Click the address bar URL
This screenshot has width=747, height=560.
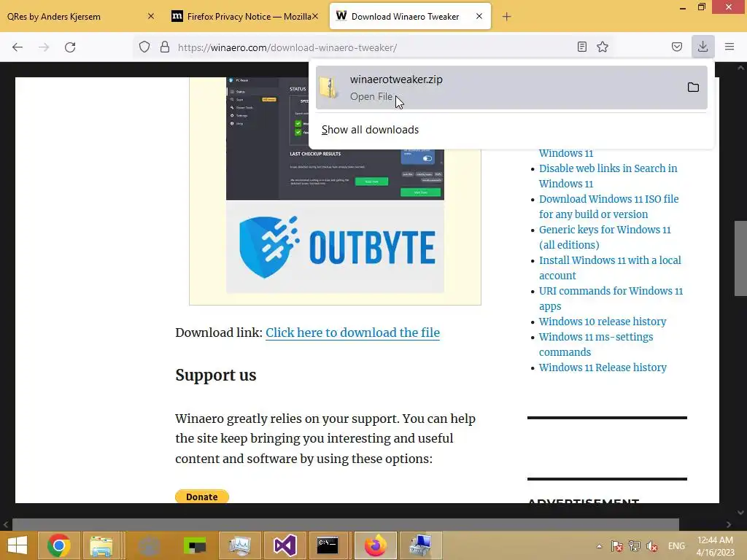tap(287, 47)
